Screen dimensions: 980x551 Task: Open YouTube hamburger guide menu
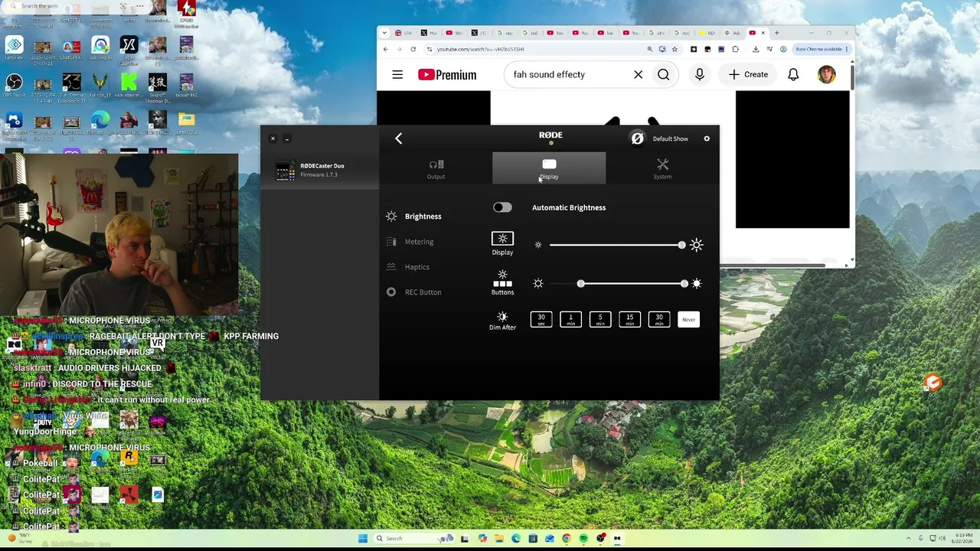397,74
